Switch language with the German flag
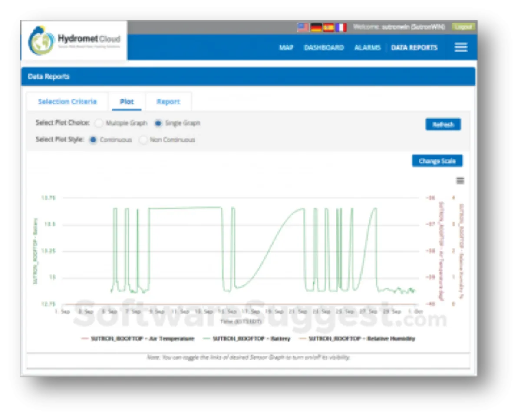 click(316, 27)
